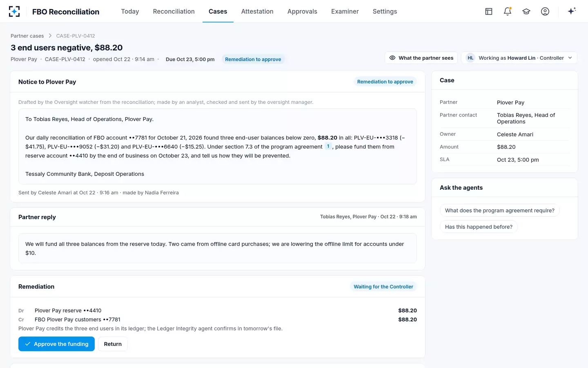Click the SLA value Oct 23, 5:00 pm
The image size is (588, 368).
518,160
